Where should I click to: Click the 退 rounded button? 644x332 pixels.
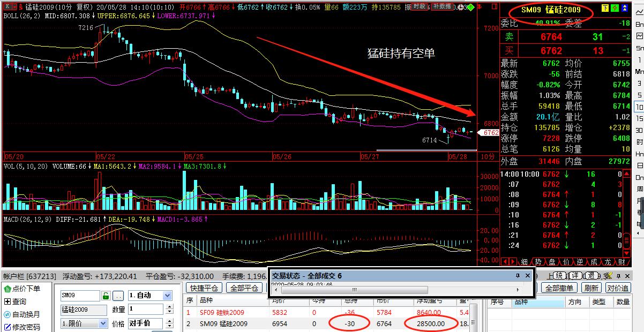592,275
